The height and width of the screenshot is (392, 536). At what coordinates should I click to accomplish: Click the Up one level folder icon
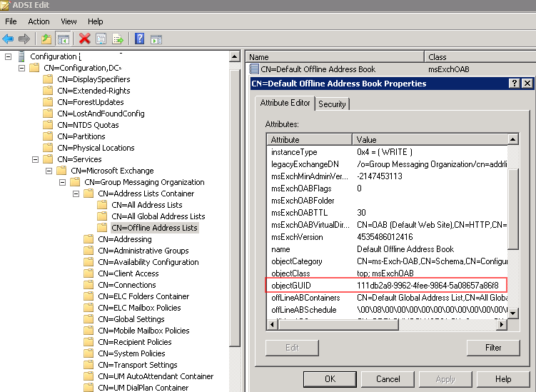[x=46, y=39]
